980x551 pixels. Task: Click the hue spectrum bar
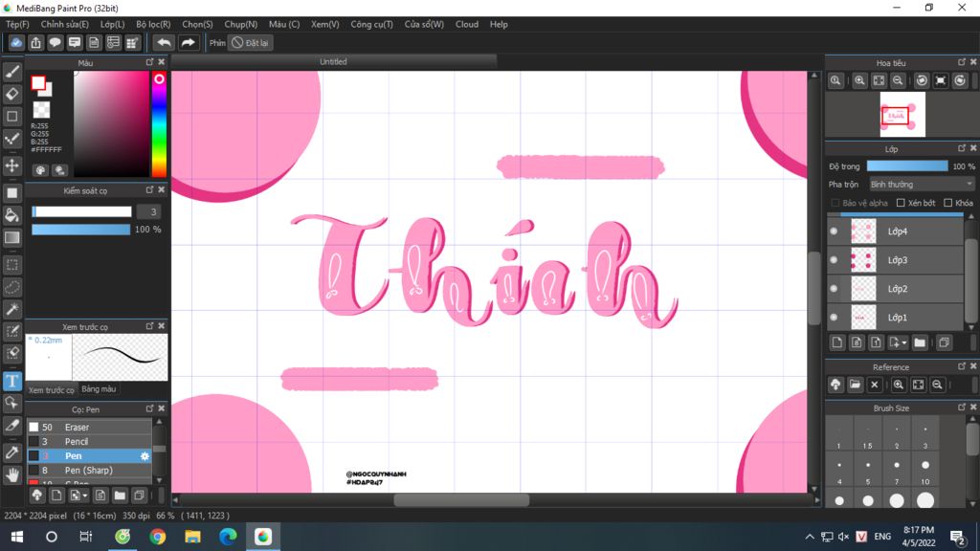pyautogui.click(x=159, y=123)
